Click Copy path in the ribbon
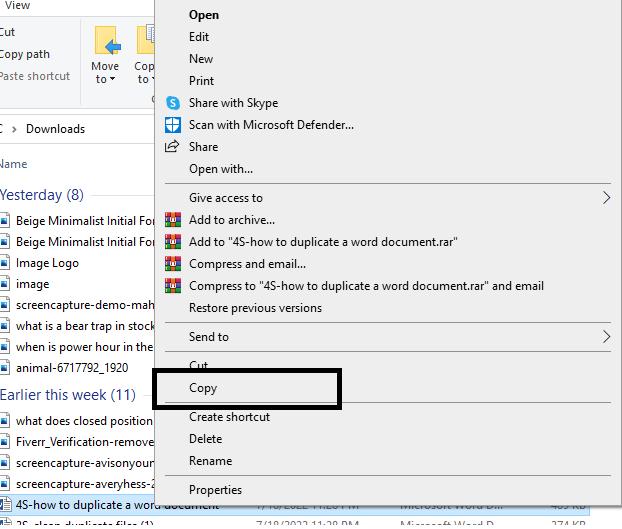This screenshot has width=622, height=529. pyautogui.click(x=24, y=54)
